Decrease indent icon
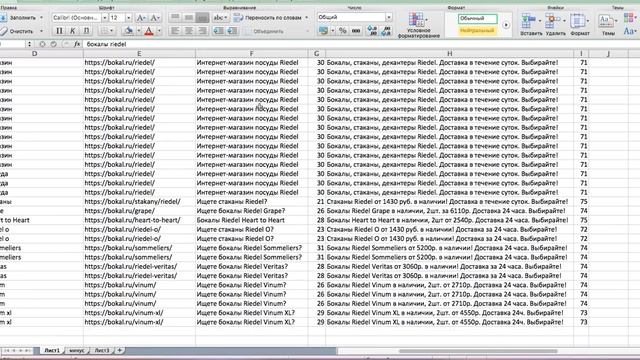Image resolution: width=640 pixels, height=360 pixels. click(x=218, y=31)
